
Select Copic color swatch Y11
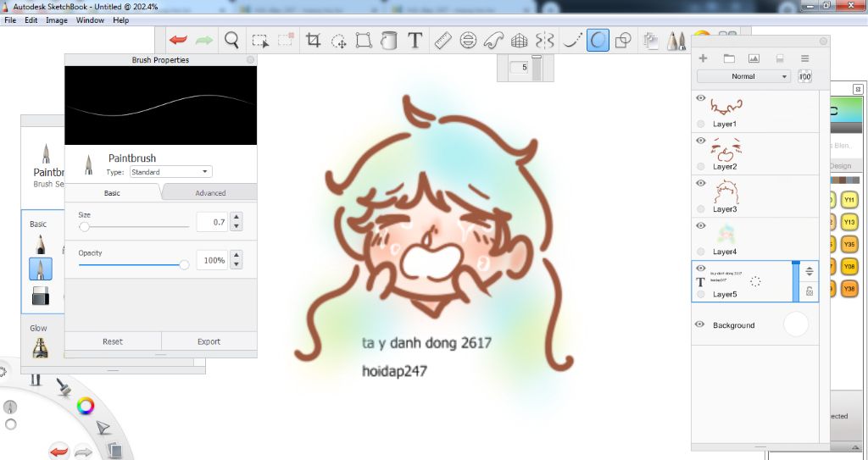tap(849, 200)
